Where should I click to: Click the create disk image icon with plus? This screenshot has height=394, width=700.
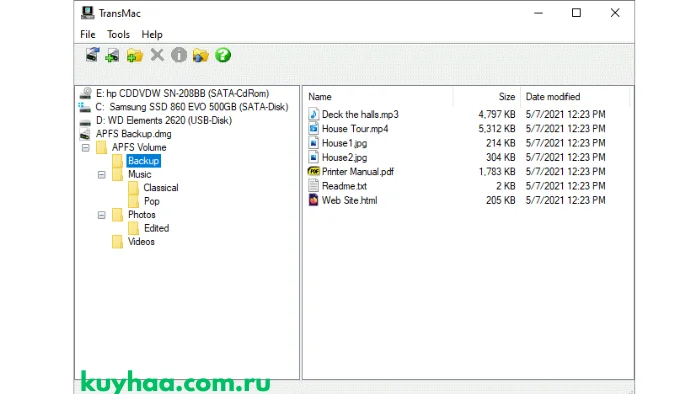(112, 56)
